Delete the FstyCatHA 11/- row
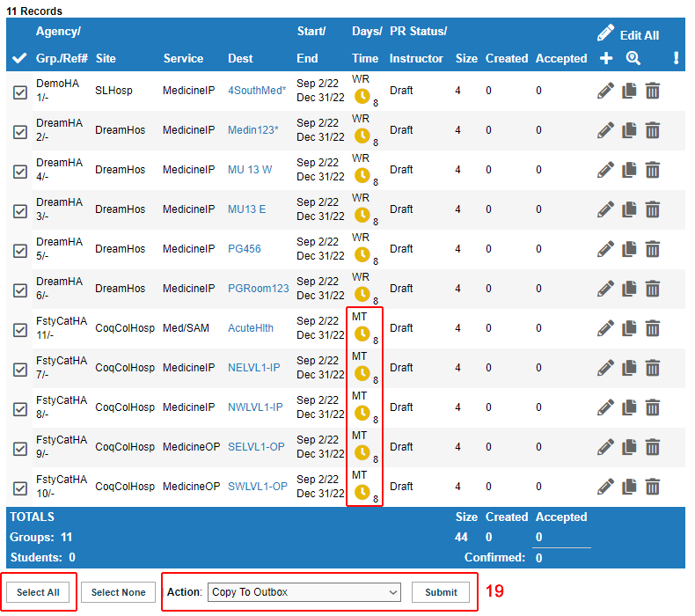The image size is (695, 616). (x=653, y=328)
